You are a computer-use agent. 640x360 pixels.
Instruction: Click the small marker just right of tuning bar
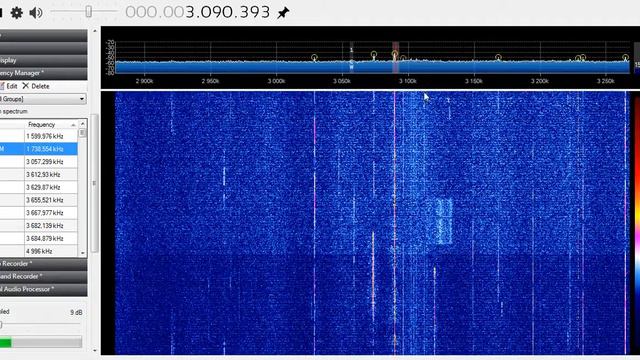pos(403,58)
